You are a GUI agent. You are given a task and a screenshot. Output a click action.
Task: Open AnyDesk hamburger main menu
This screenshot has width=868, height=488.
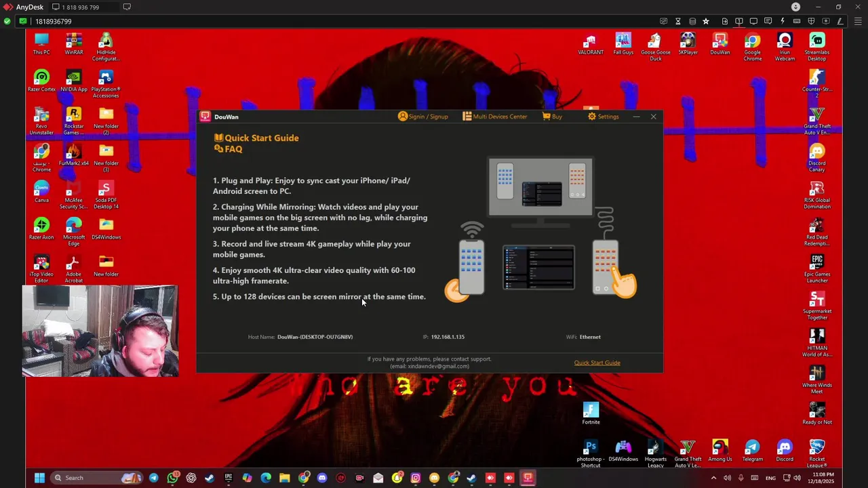[x=858, y=21]
